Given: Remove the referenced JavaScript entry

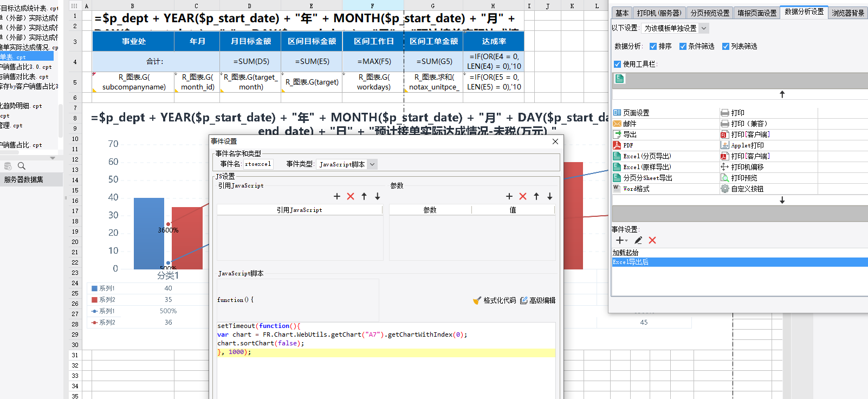Looking at the screenshot, I should [351, 196].
